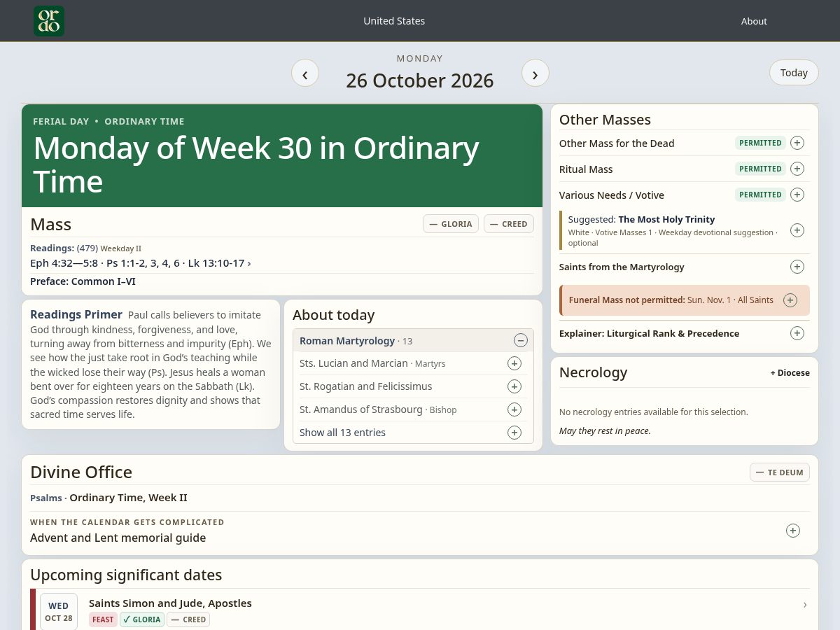Expand Advent and Lent memorial guide

[793, 531]
